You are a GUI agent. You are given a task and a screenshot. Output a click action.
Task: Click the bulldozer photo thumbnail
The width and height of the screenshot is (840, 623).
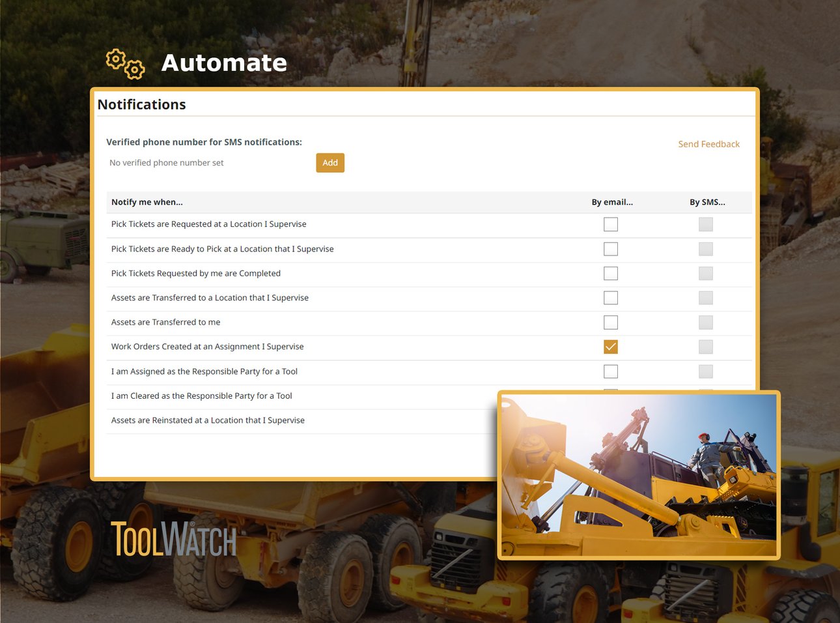click(x=638, y=474)
